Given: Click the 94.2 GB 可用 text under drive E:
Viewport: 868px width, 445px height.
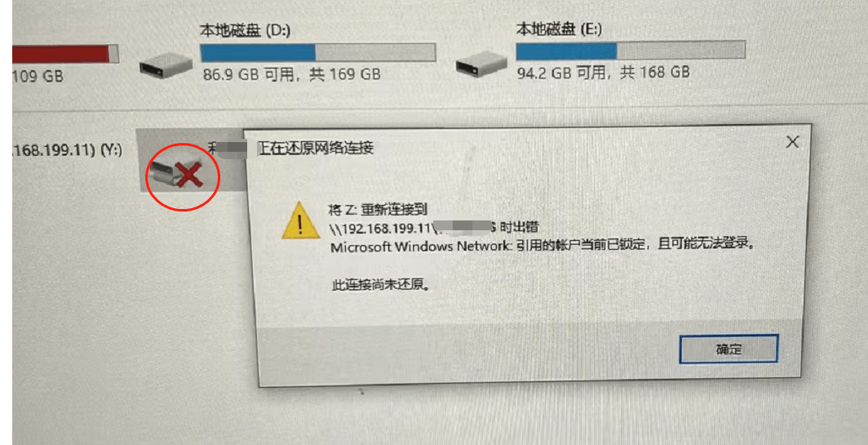Looking at the screenshot, I should pos(560,72).
